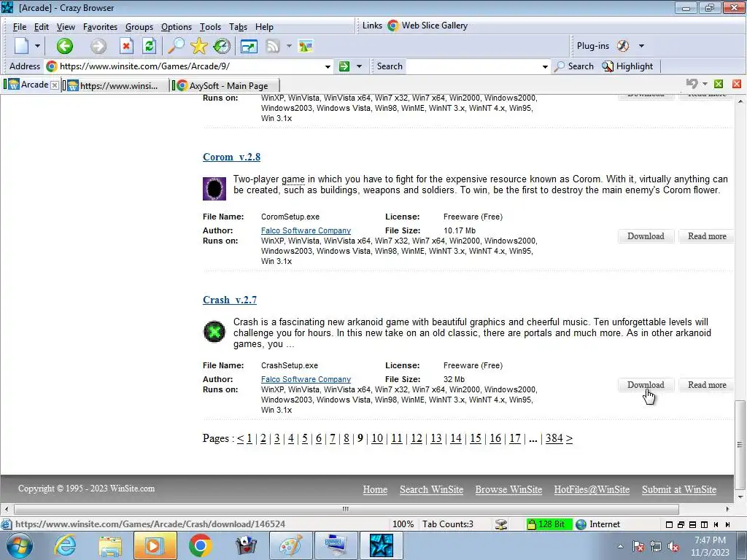Go to last page 384
Screen dimensions: 747x560
[554, 438]
